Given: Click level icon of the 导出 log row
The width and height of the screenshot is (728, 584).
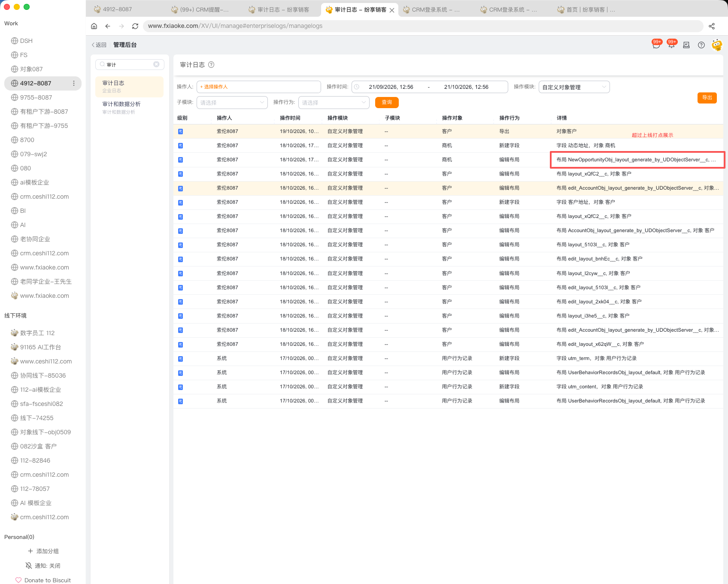Looking at the screenshot, I should click(x=180, y=132).
